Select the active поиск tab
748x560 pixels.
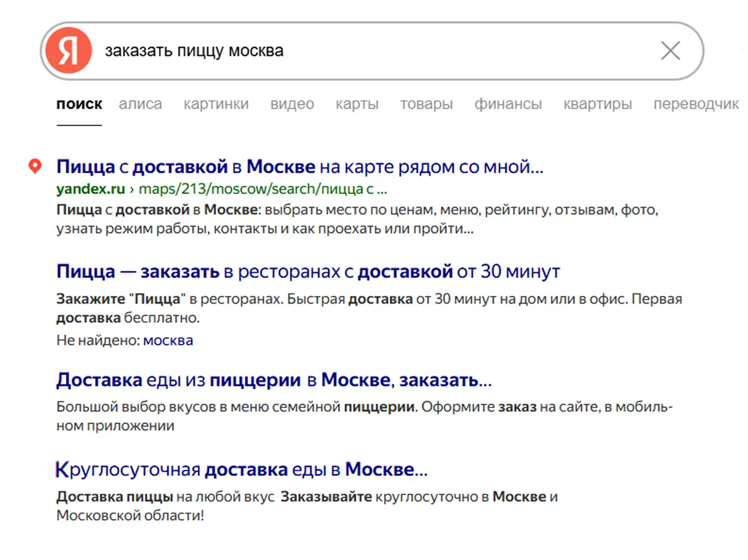click(x=79, y=104)
